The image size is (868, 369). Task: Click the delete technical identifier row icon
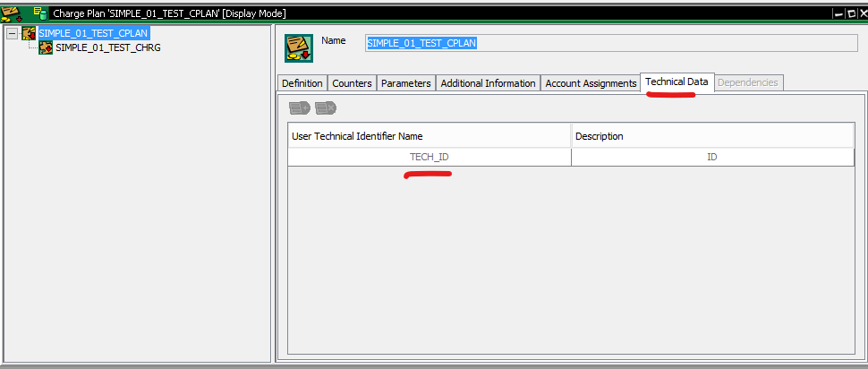pyautogui.click(x=326, y=107)
